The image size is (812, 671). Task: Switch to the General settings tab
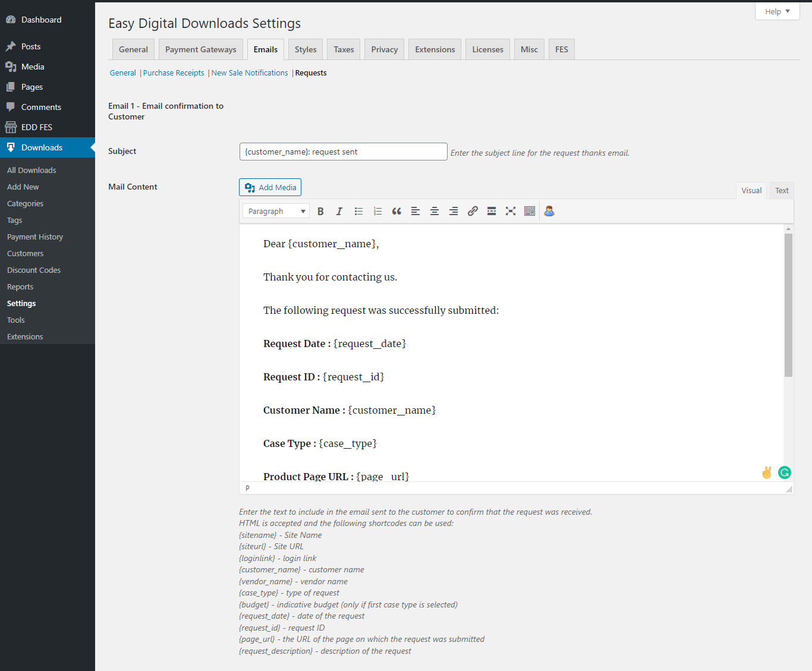click(x=133, y=49)
